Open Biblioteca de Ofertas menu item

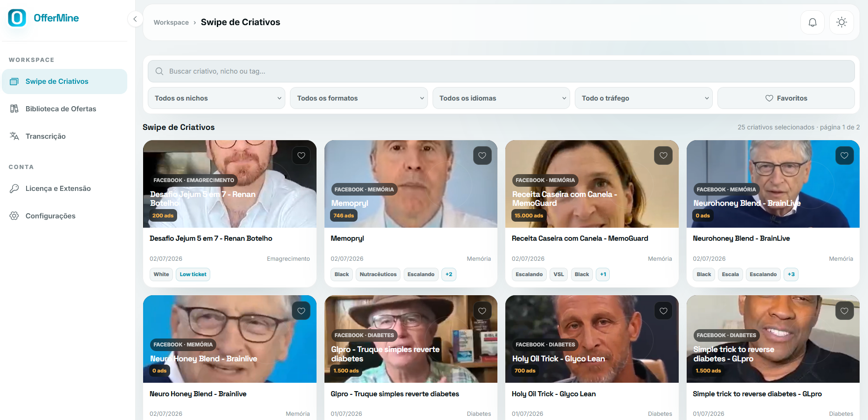64,108
